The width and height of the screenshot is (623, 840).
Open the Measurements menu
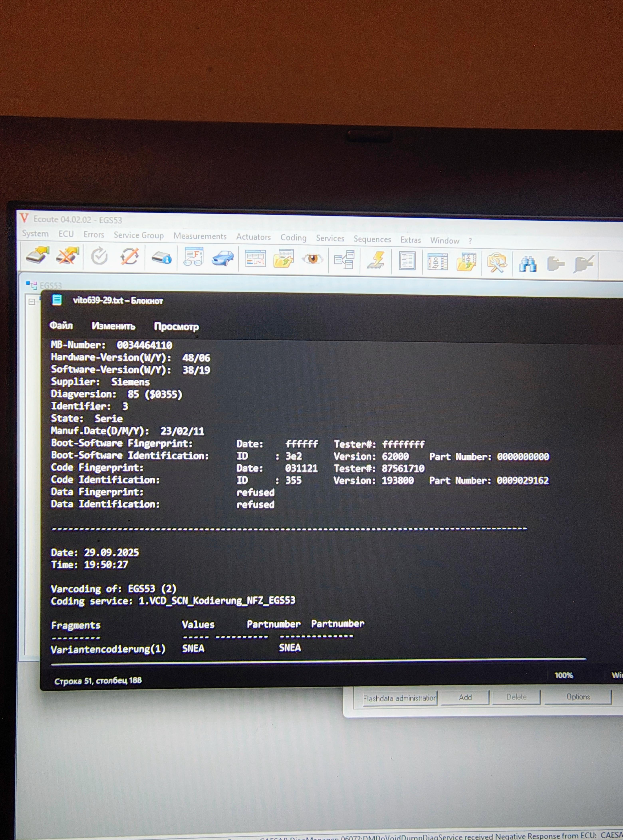click(200, 236)
